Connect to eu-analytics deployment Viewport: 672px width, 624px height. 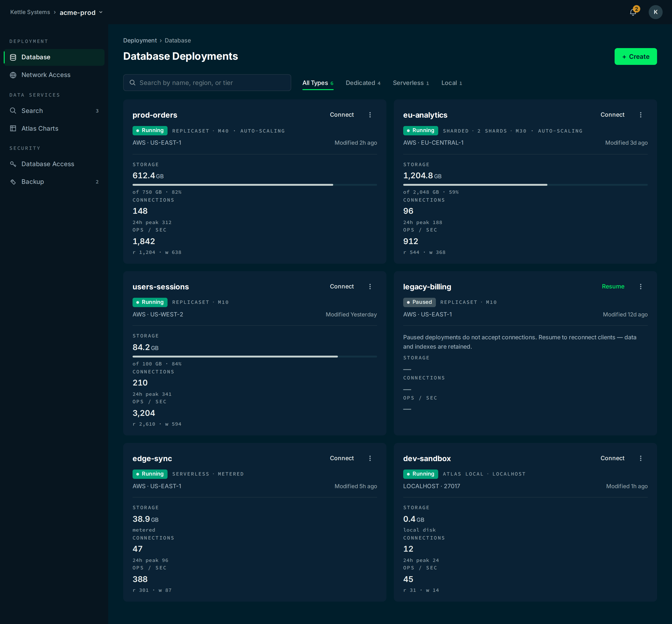click(612, 115)
